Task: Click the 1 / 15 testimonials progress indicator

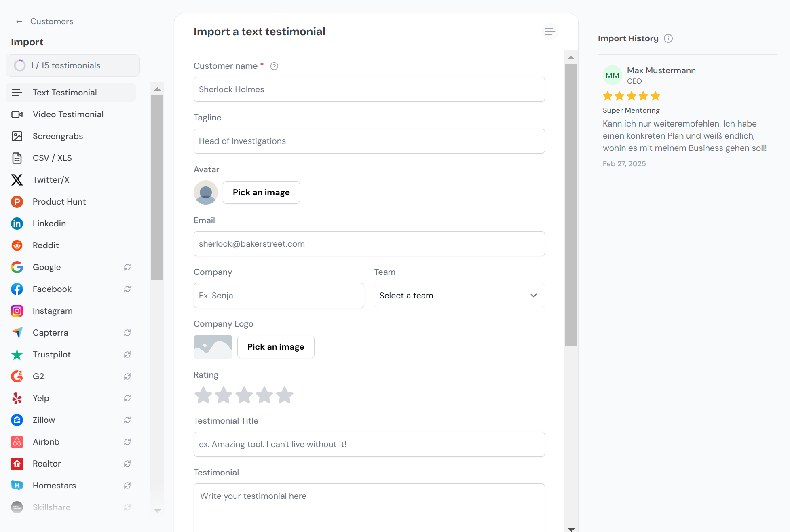Action: click(73, 65)
